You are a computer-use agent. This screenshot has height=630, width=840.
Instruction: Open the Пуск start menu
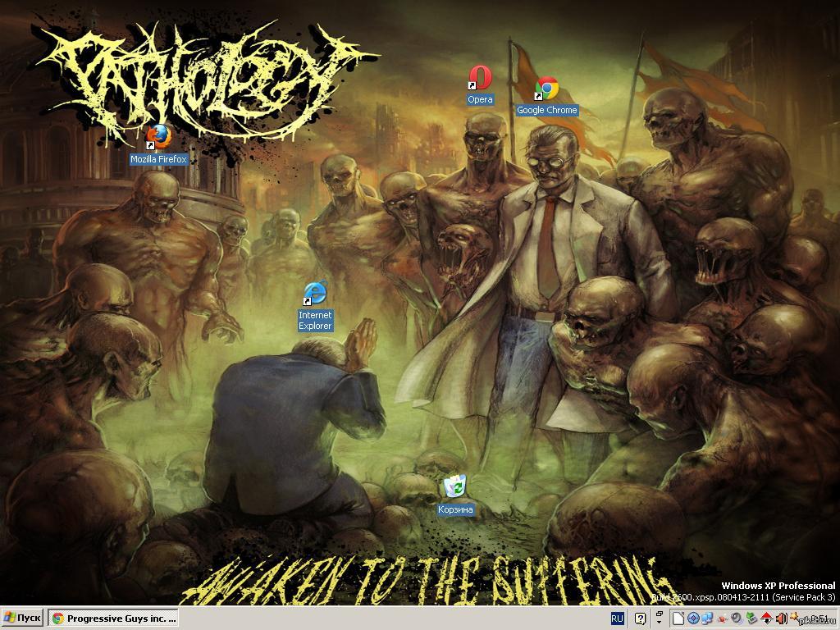pyautogui.click(x=23, y=619)
